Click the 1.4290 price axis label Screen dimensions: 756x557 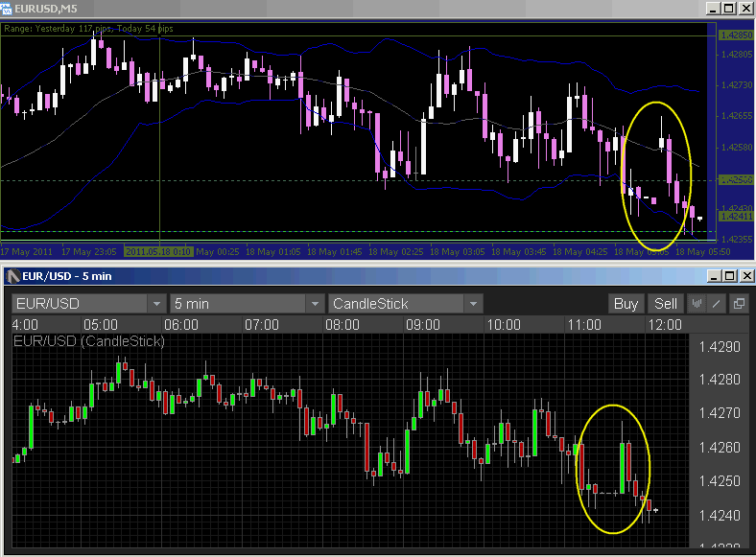(x=720, y=346)
